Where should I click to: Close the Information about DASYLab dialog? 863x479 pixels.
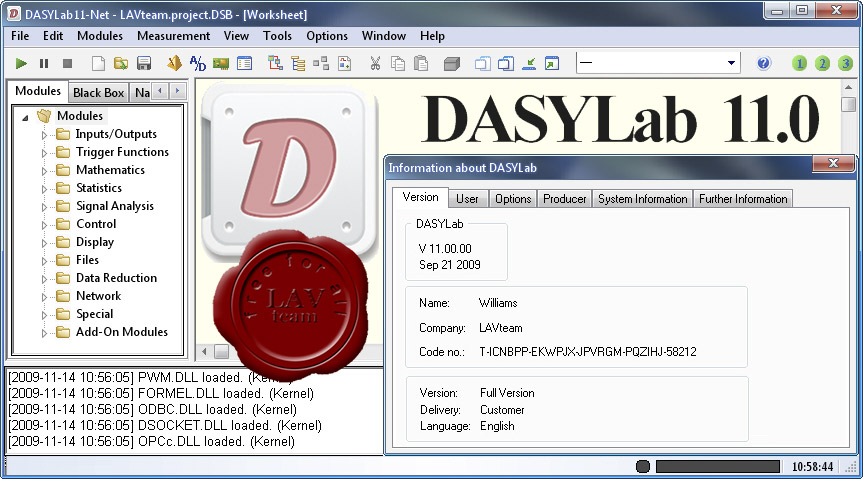833,163
